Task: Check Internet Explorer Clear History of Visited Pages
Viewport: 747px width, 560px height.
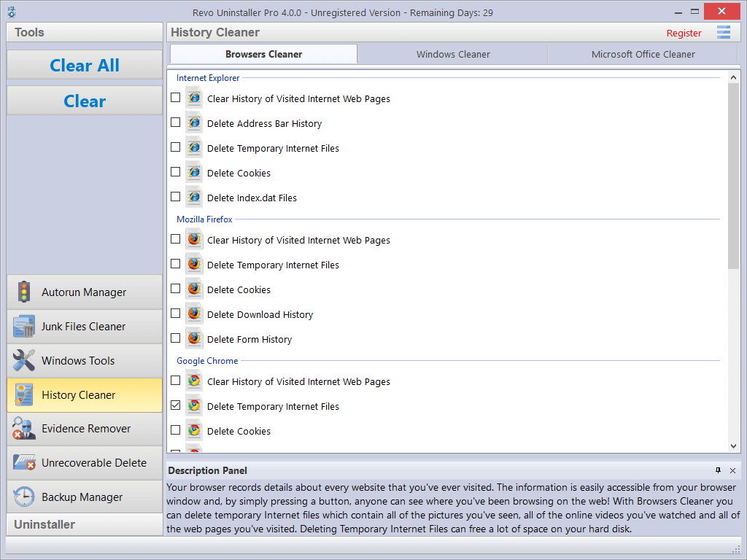Action: point(175,98)
